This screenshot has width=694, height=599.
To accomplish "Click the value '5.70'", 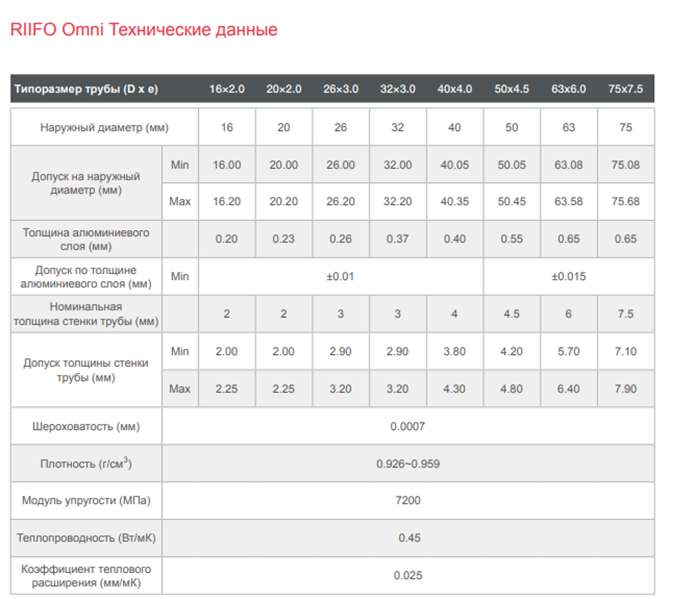I will click(x=569, y=352).
